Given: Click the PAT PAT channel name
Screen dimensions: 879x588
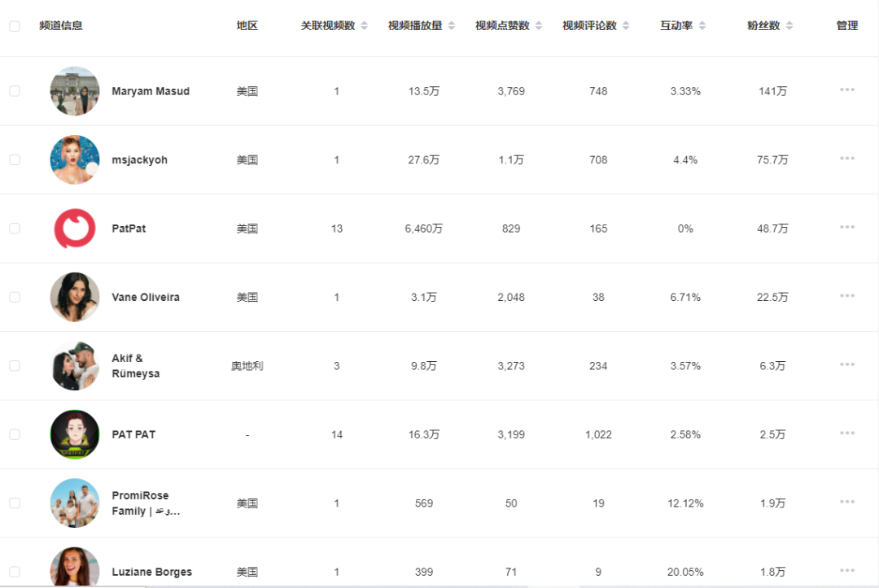Looking at the screenshot, I should pos(133,434).
